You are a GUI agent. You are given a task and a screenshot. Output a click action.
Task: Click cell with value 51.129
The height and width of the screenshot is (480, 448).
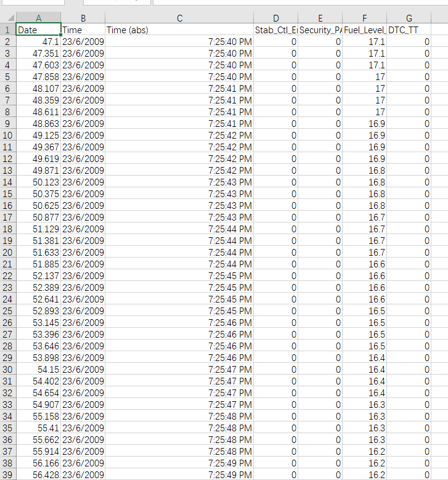[38, 229]
